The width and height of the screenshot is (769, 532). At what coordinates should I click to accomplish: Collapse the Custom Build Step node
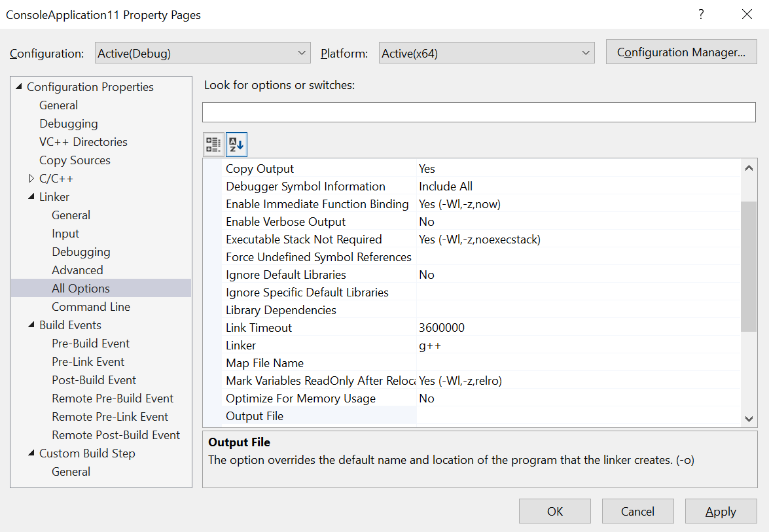pos(31,453)
